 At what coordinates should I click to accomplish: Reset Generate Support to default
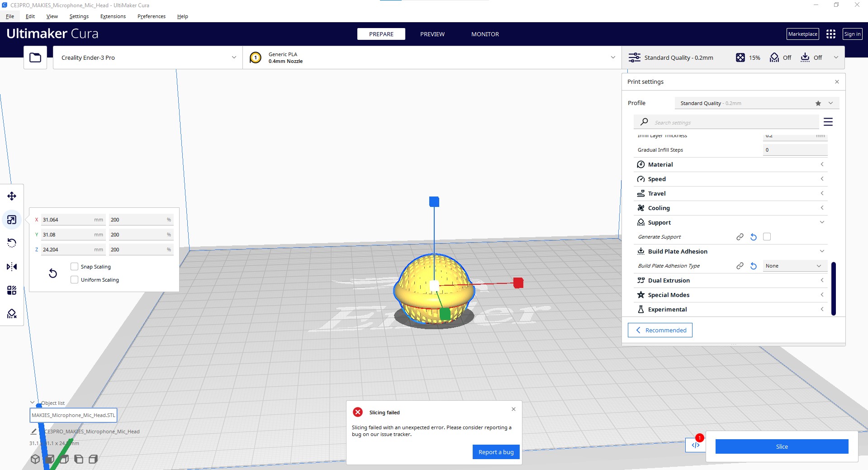(x=754, y=237)
